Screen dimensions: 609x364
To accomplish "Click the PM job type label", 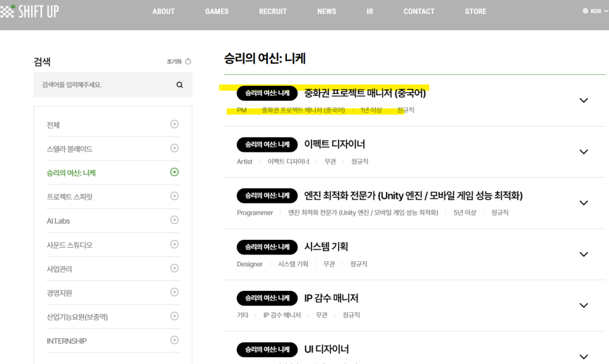I will coord(241,110).
